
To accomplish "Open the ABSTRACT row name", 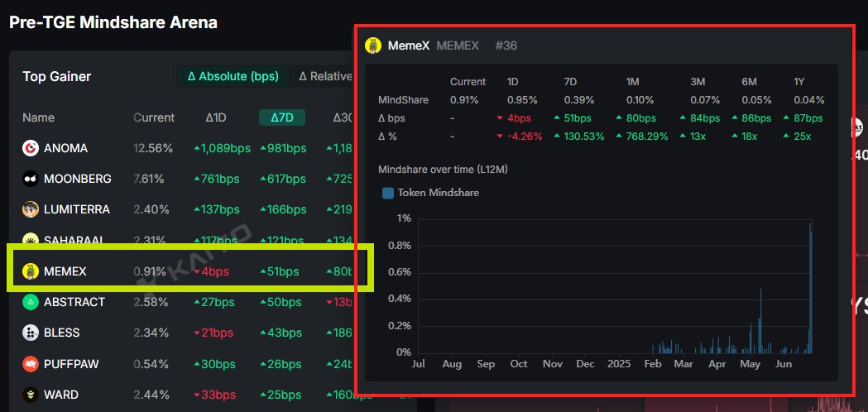I will click(74, 302).
